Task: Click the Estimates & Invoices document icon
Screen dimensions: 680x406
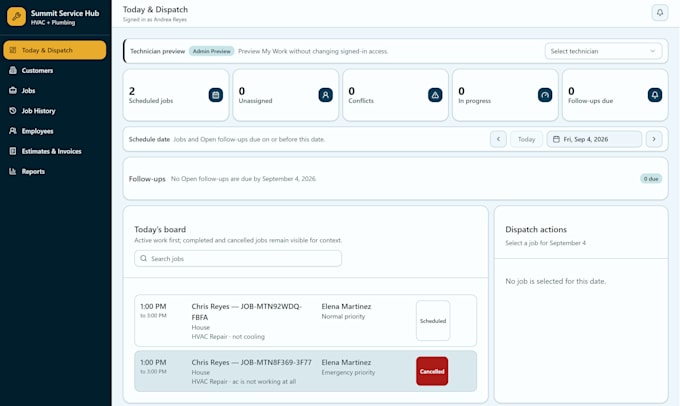Action: pyautogui.click(x=13, y=151)
